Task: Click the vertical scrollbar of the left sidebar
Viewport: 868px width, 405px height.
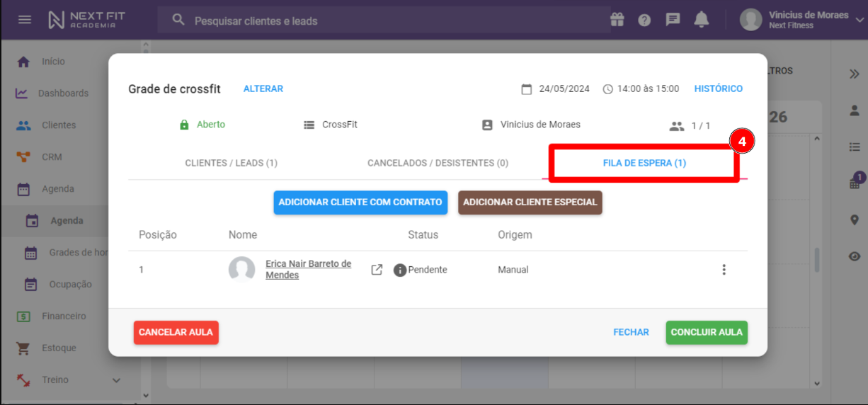Action: point(146,219)
